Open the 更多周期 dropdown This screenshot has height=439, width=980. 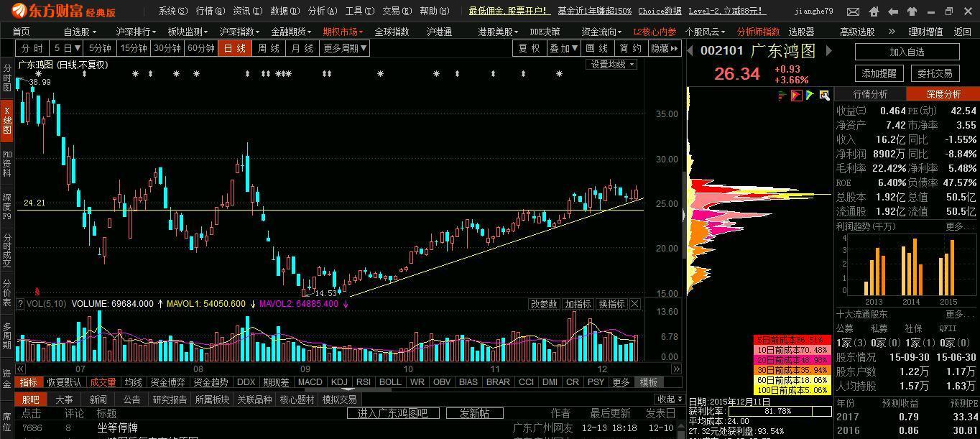(345, 48)
